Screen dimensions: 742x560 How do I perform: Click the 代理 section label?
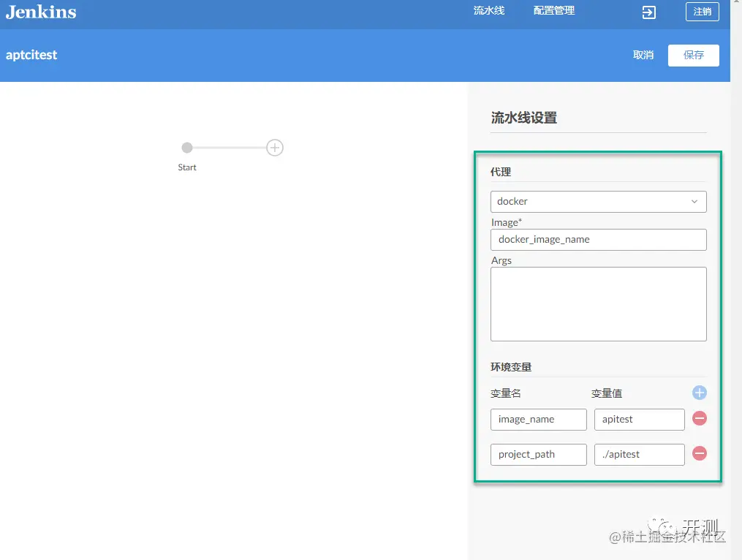pos(501,172)
